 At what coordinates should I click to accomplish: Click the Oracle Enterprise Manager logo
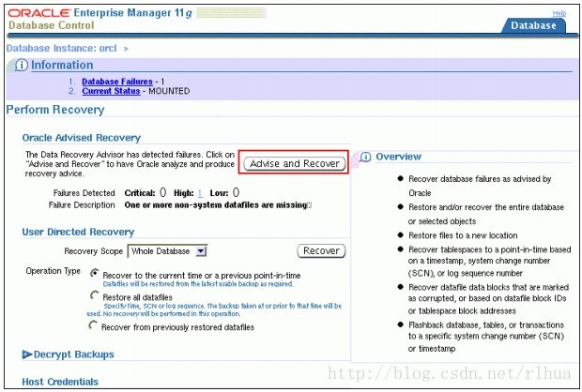(100, 13)
